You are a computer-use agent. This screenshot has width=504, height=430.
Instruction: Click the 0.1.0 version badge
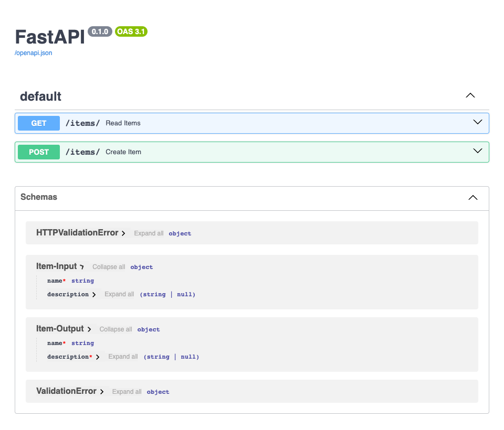point(100,31)
